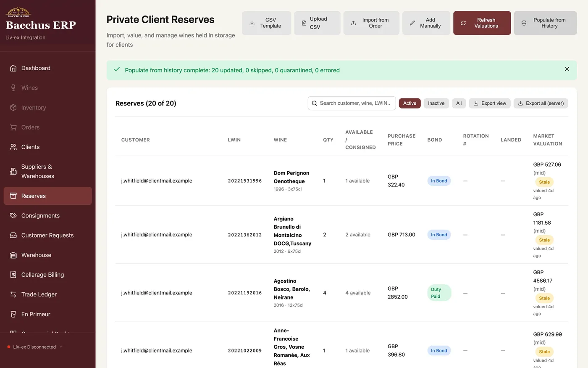Viewport: 588px width, 368px height.
Task: Click the Consignments tag icon
Action: click(13, 216)
